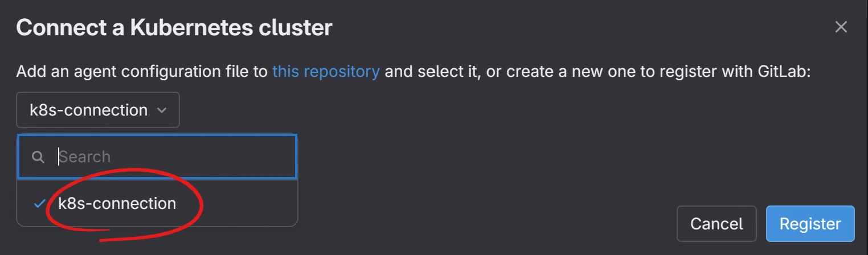Click the 'Search' placeholder text
The height and width of the screenshot is (255, 868).
pos(85,157)
